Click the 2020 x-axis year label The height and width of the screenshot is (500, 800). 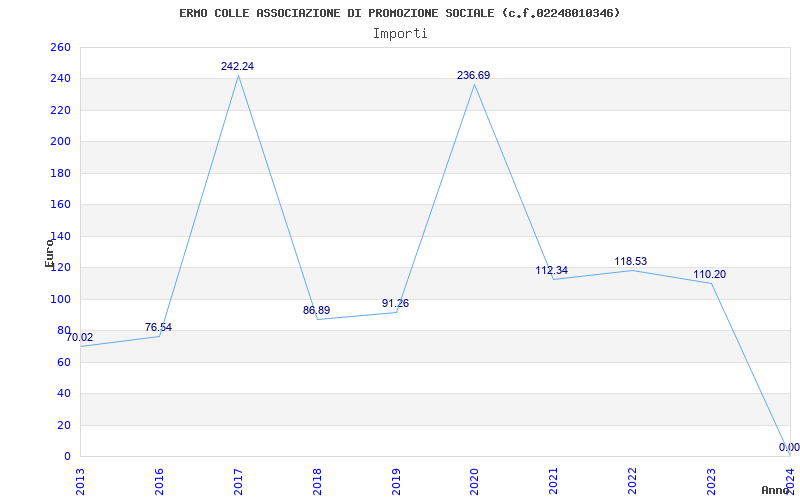pos(473,482)
